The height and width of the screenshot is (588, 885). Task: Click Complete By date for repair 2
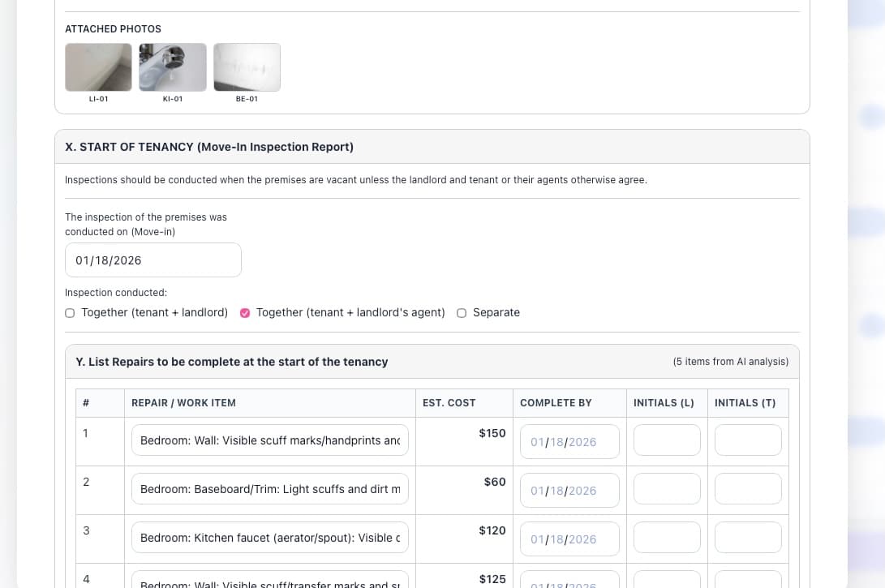coord(569,491)
